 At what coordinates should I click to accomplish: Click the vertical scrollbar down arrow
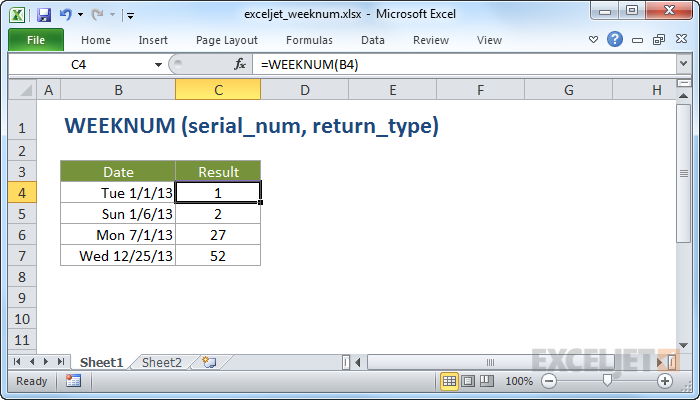pyautogui.click(x=683, y=345)
